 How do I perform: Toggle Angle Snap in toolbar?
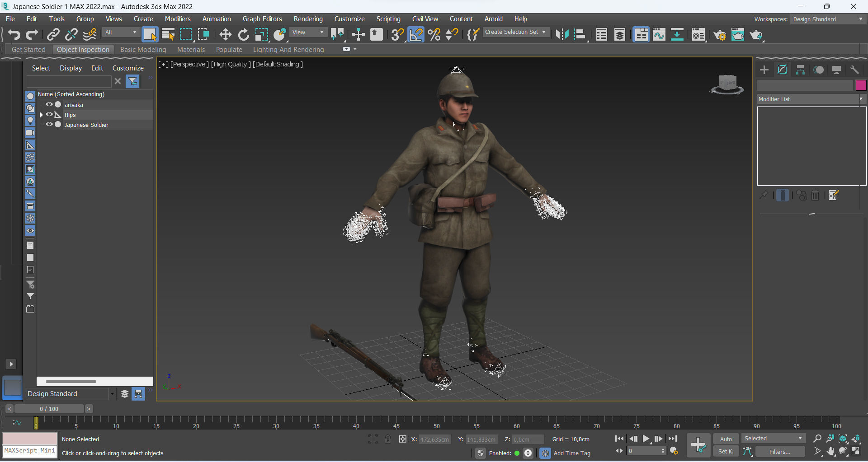tap(416, 34)
